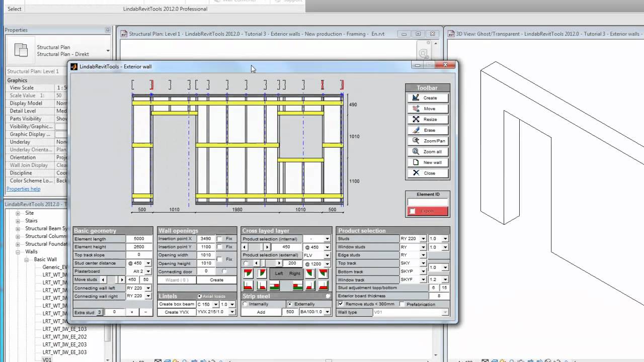Image resolution: width=644 pixels, height=362 pixels.
Task: Click external product selection 200 slider track
Action: (x=268, y=263)
